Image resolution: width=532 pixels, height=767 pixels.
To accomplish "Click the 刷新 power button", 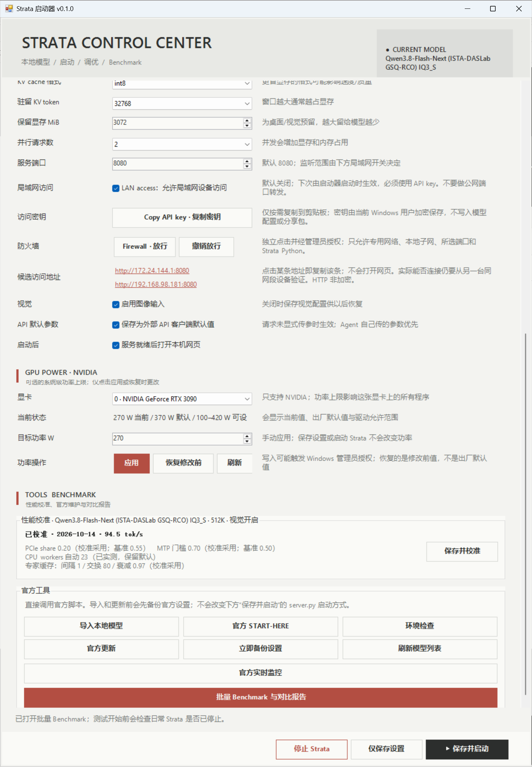I will [234, 463].
